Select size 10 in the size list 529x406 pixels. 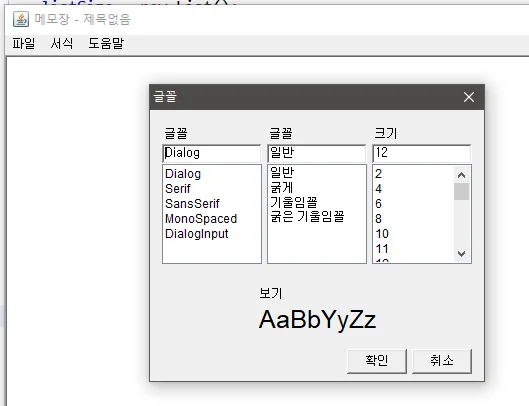(382, 234)
